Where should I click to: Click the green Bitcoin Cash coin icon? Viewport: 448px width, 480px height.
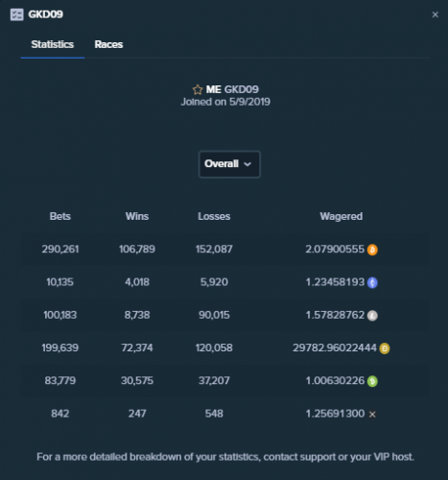pos(372,381)
